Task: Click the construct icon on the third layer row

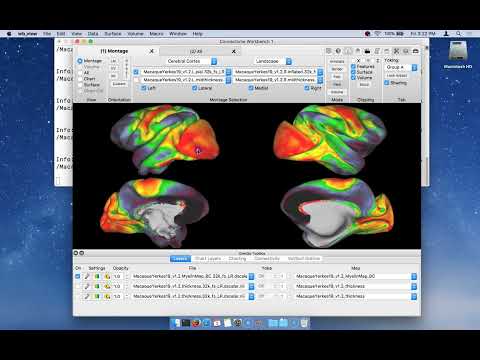Action: 107,296
